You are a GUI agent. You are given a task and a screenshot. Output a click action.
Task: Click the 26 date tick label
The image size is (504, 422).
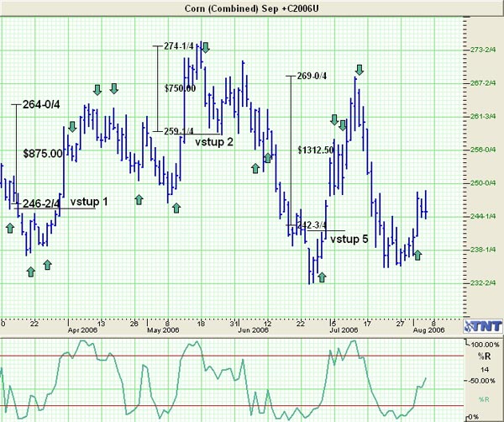tap(134, 324)
